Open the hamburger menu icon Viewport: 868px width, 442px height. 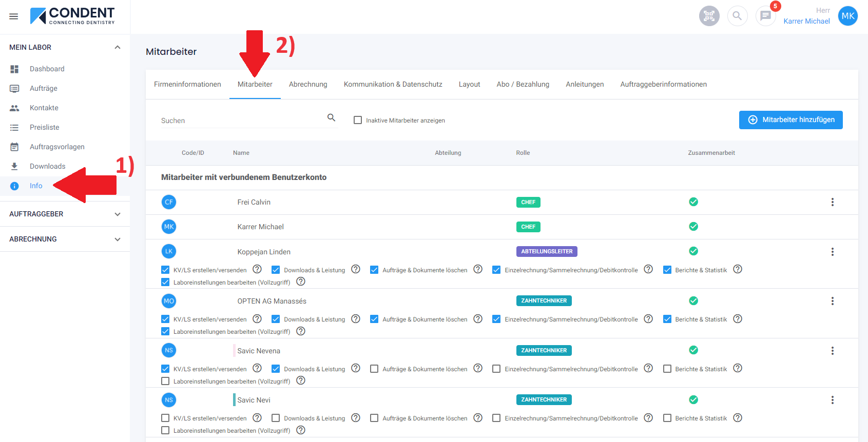(x=14, y=16)
